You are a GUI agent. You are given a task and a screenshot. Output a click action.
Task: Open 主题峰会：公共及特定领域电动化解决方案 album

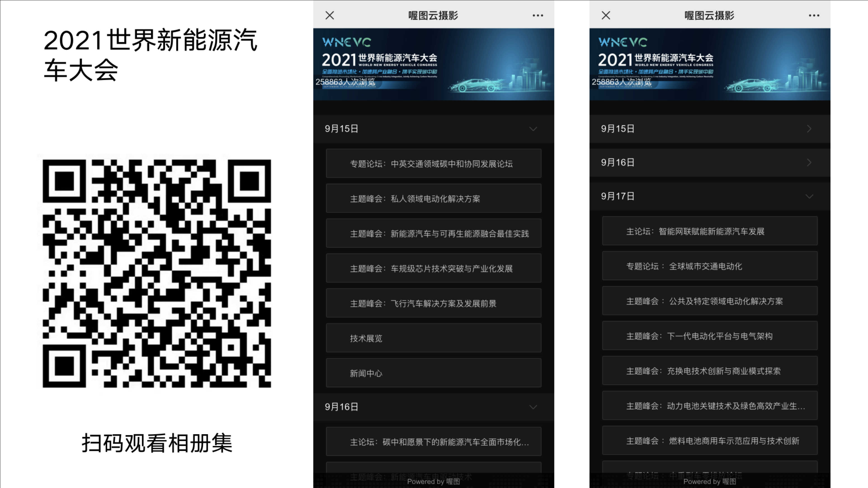(710, 301)
